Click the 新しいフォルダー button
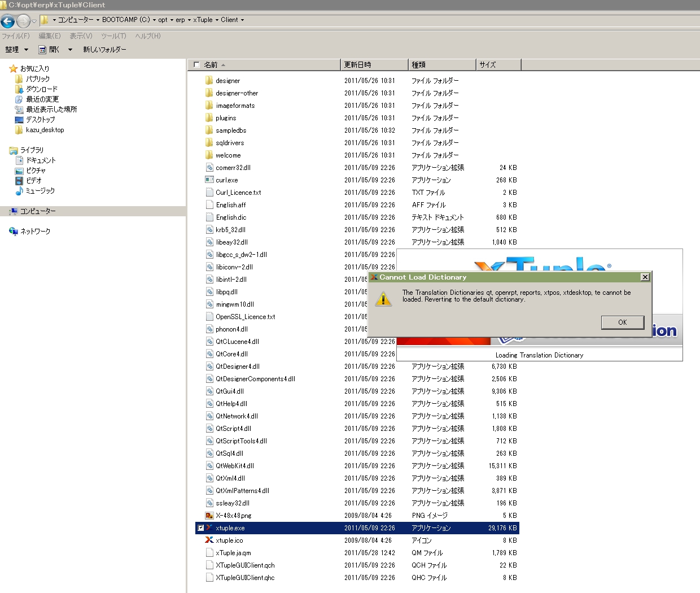 coord(104,50)
